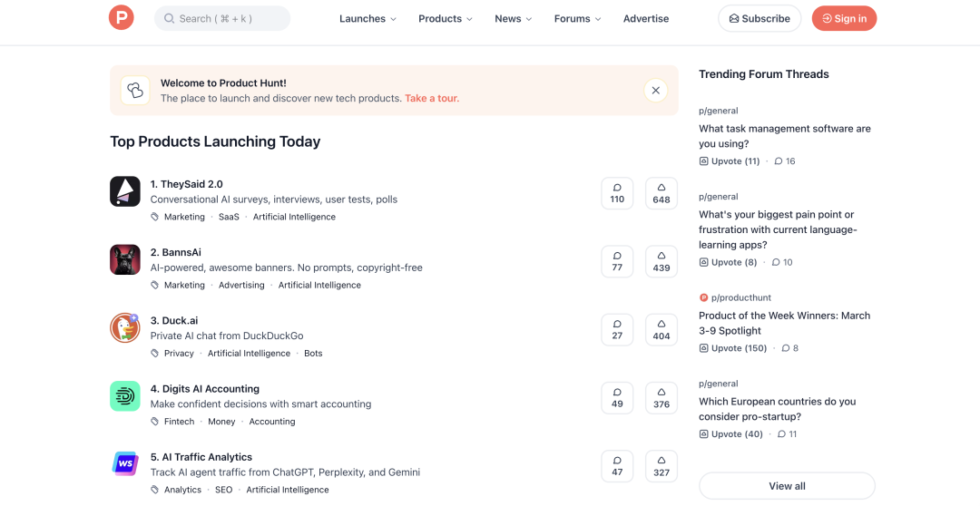The height and width of the screenshot is (506, 980).
Task: Open Product of the Week Winners thread
Action: 784,323
